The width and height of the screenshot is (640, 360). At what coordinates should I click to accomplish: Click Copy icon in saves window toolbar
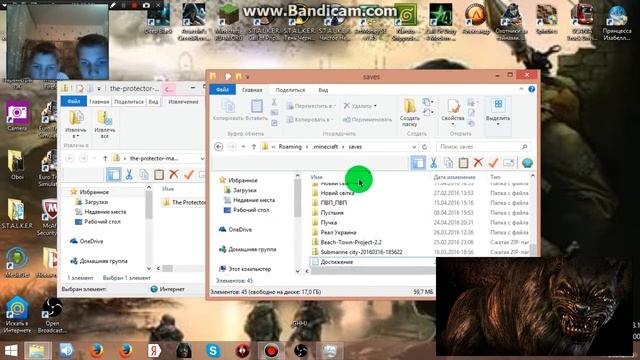(448, 163)
